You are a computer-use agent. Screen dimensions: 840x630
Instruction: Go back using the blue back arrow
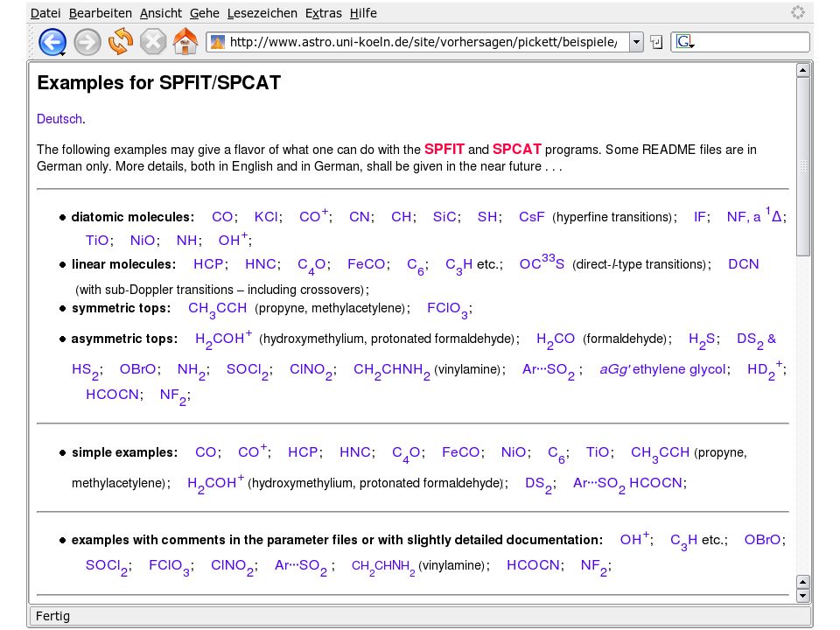52,42
